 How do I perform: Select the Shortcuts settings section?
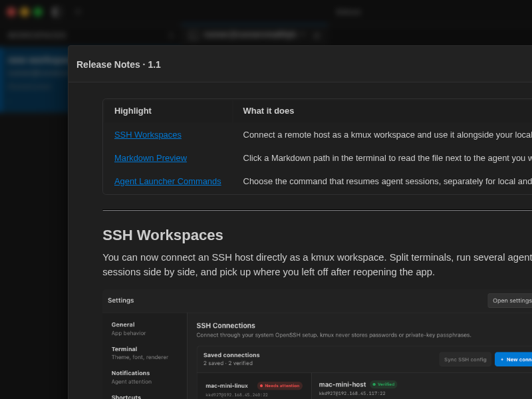point(126,396)
